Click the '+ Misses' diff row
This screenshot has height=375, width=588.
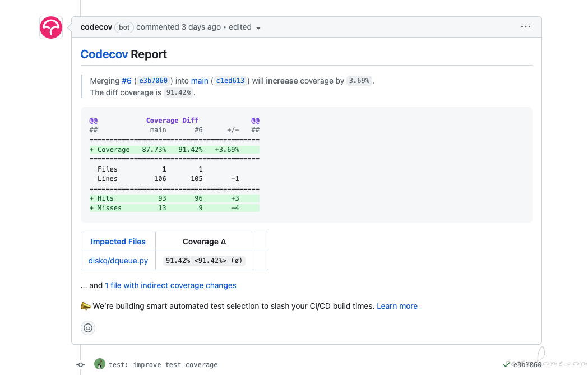click(x=174, y=208)
